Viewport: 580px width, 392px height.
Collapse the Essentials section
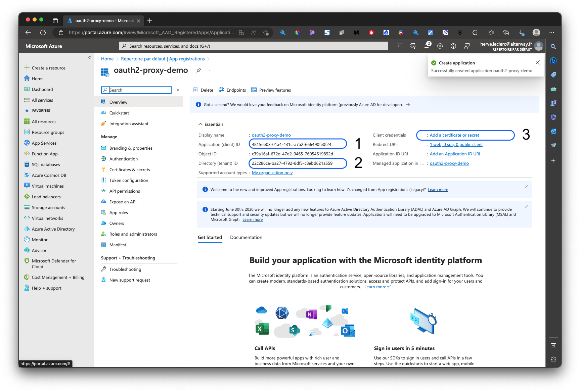[200, 124]
